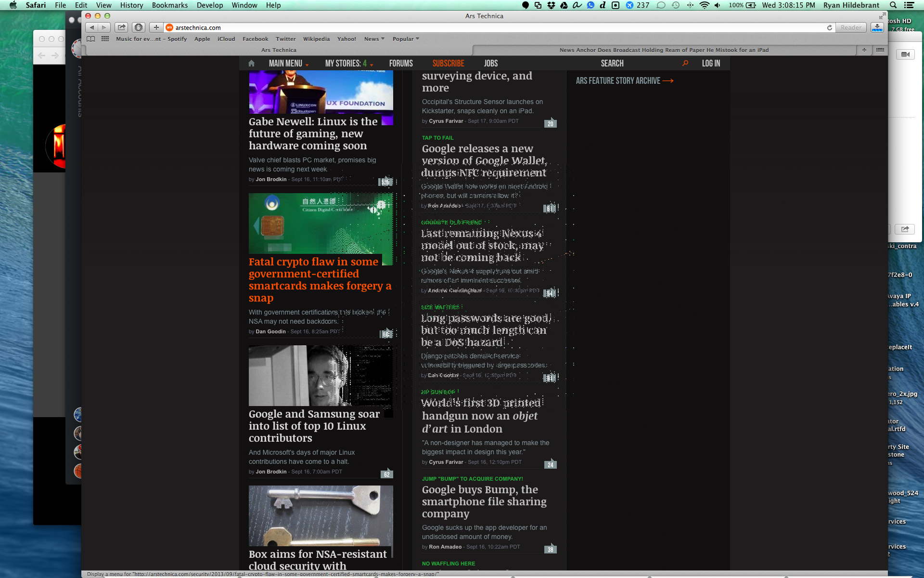The width and height of the screenshot is (924, 578).
Task: Open the Top Sites grid icon
Action: click(x=105, y=39)
